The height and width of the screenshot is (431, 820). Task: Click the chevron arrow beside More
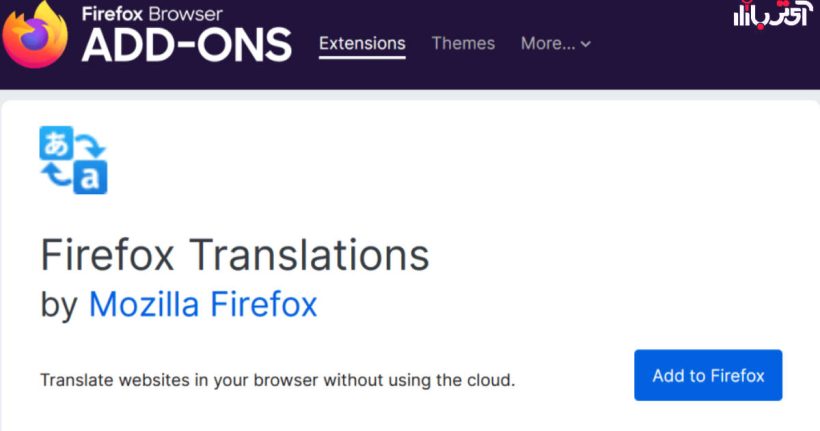coord(586,44)
